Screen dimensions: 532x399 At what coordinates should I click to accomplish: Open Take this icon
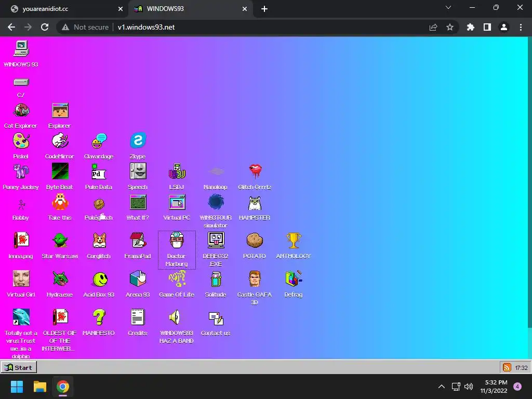click(60, 203)
